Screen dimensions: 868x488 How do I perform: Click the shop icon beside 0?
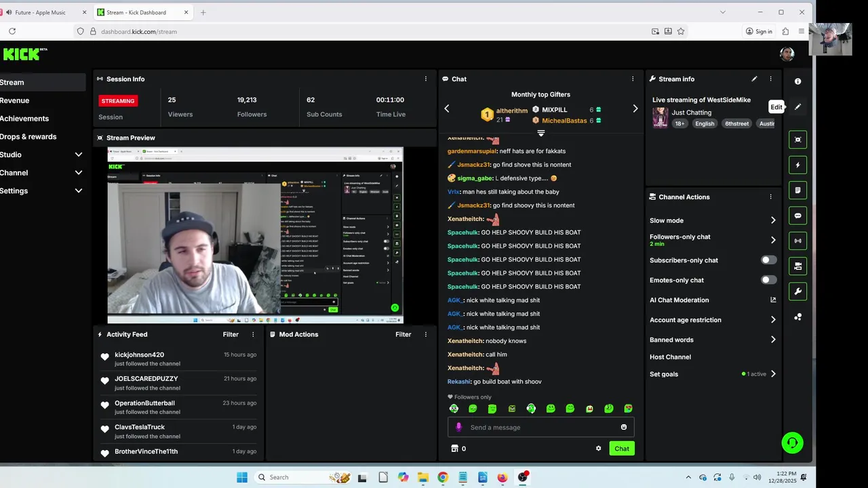point(454,448)
